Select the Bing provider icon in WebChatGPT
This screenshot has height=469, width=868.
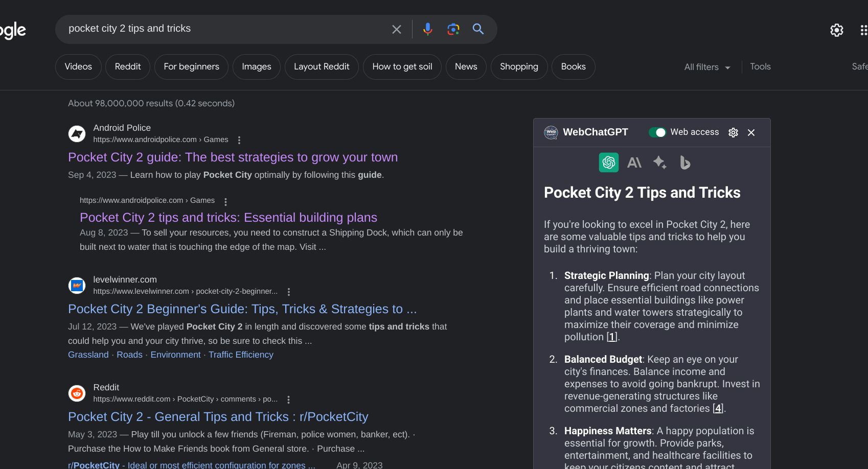685,162
